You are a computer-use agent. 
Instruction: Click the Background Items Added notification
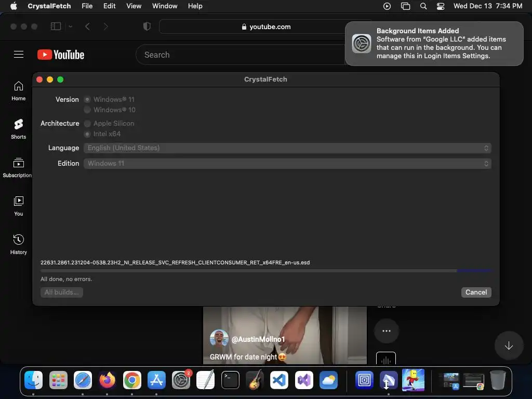click(434, 44)
